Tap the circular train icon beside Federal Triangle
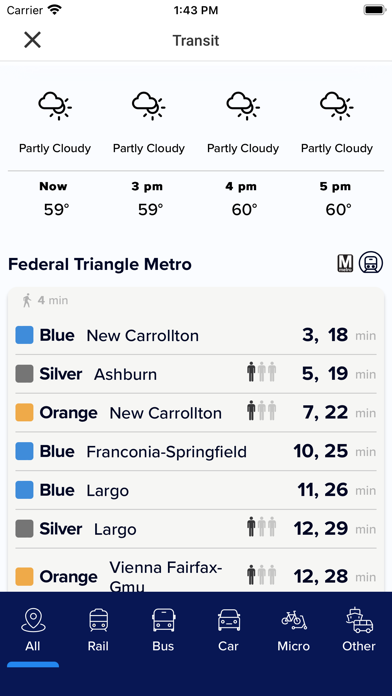 371,262
